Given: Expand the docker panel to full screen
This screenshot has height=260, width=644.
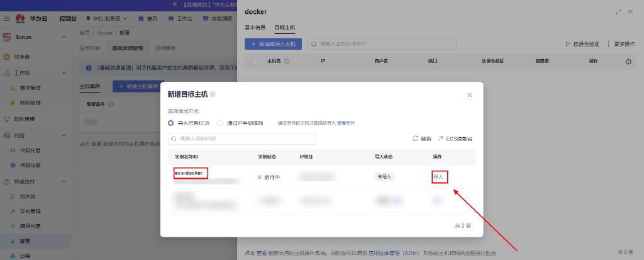Looking at the screenshot, I should pos(619,12).
